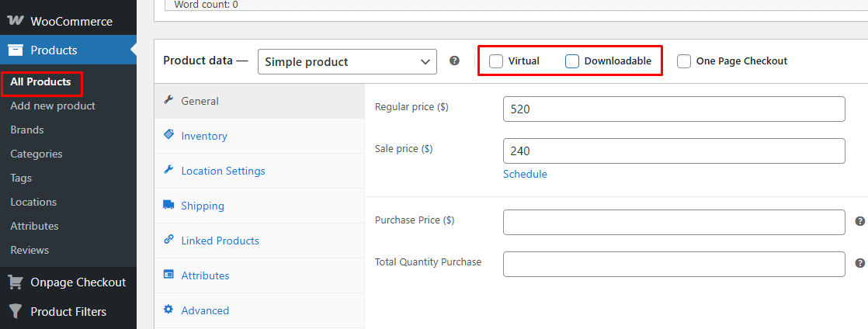Image resolution: width=868 pixels, height=329 pixels.
Task: Open the Reviews submenu
Action: (x=30, y=250)
